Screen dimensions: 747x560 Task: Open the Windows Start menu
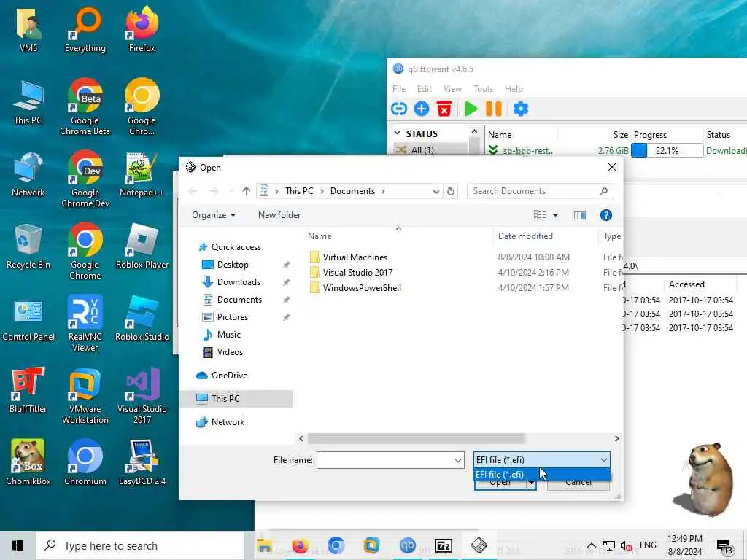tap(18, 545)
